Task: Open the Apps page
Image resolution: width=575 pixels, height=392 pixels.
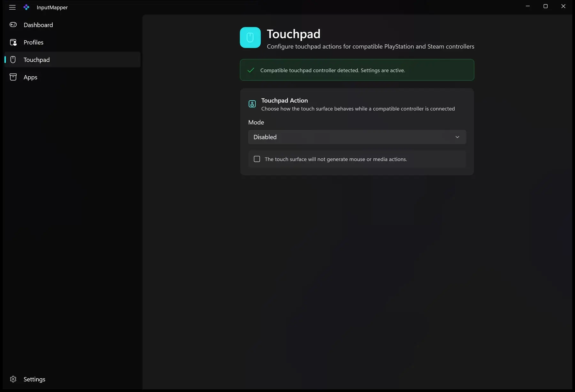Action: [x=73, y=77]
